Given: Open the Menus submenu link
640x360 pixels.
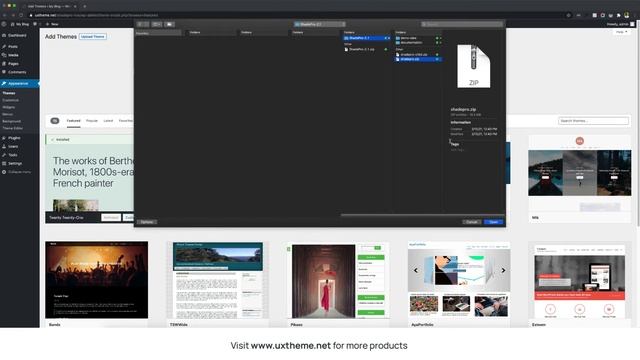Looking at the screenshot, I should (x=8, y=114).
